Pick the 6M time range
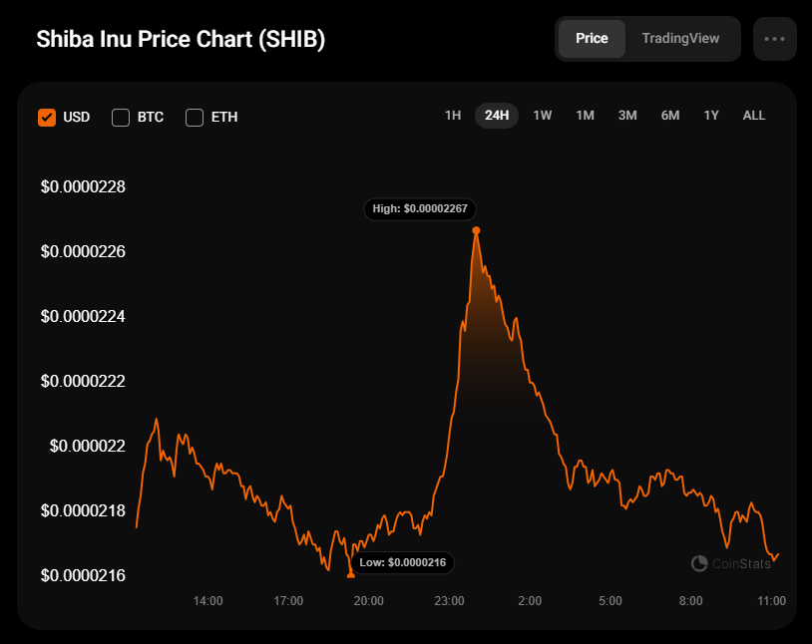812x644 pixels. coord(670,116)
